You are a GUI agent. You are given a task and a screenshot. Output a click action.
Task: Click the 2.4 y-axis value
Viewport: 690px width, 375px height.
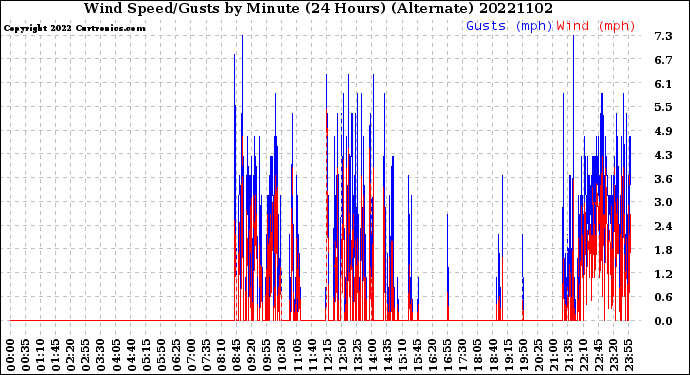pyautogui.click(x=664, y=226)
